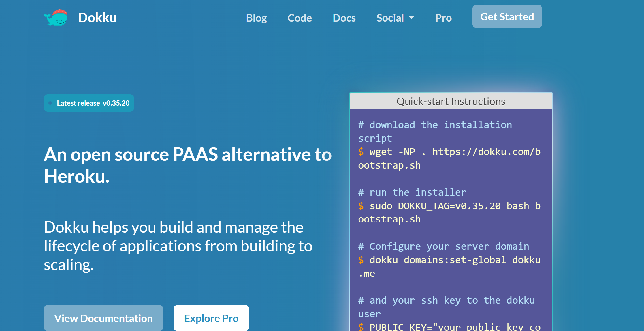
Task: Click the Latest release v0.35.20 badge
Action: click(x=89, y=103)
